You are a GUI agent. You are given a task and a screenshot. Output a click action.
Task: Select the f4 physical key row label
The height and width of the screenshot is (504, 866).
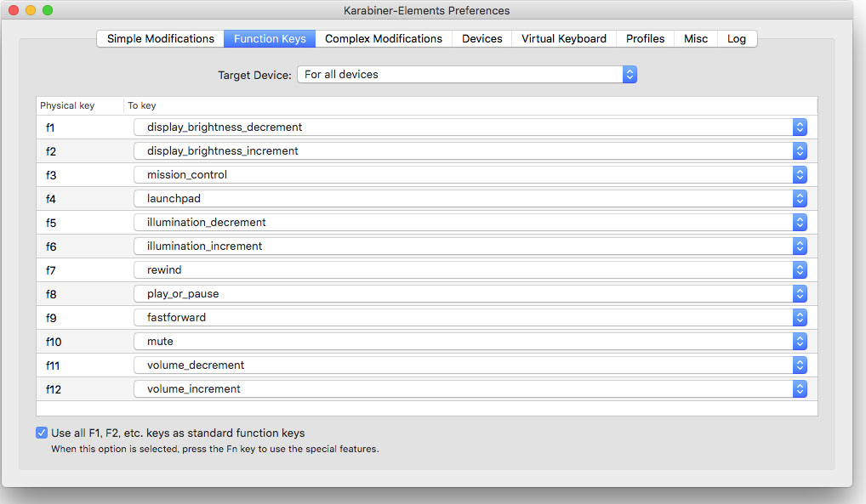51,199
